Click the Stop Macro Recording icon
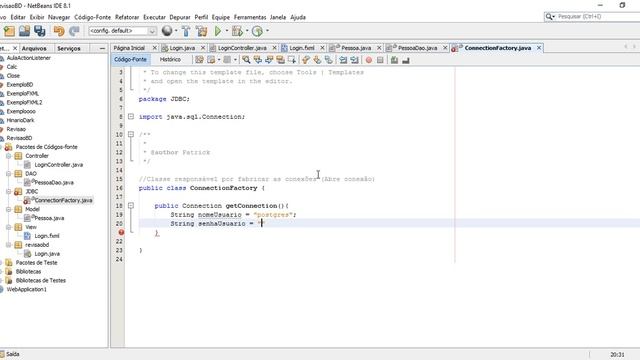 380,60
